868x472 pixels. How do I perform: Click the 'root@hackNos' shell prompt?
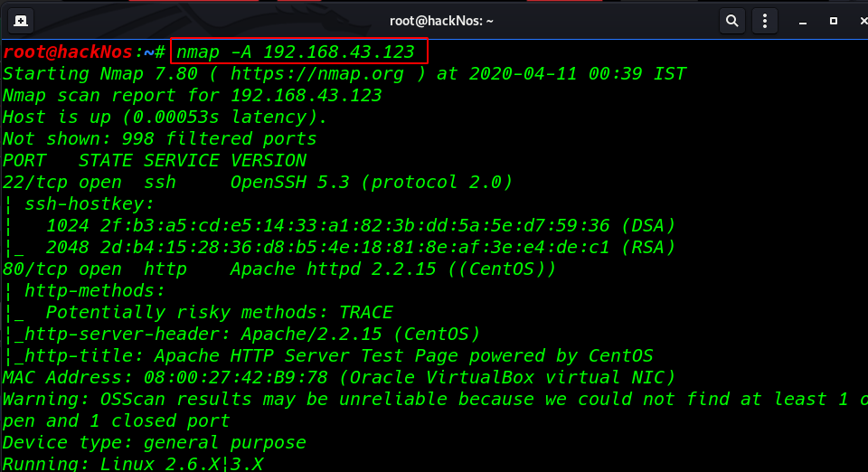68,52
